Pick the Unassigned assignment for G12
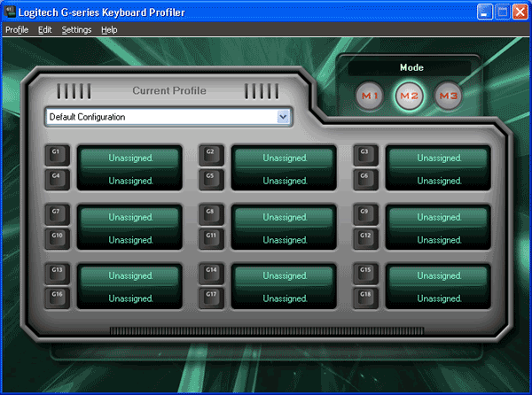 [x=438, y=240]
